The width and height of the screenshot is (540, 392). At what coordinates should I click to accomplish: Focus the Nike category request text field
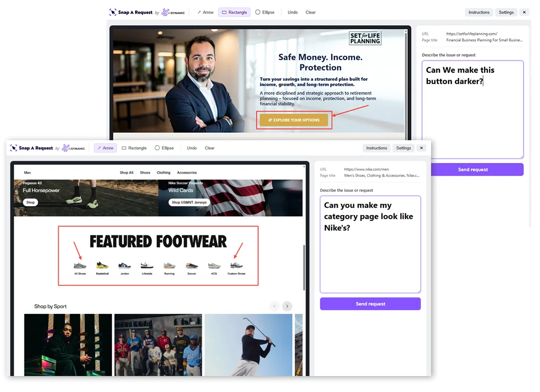(370, 244)
